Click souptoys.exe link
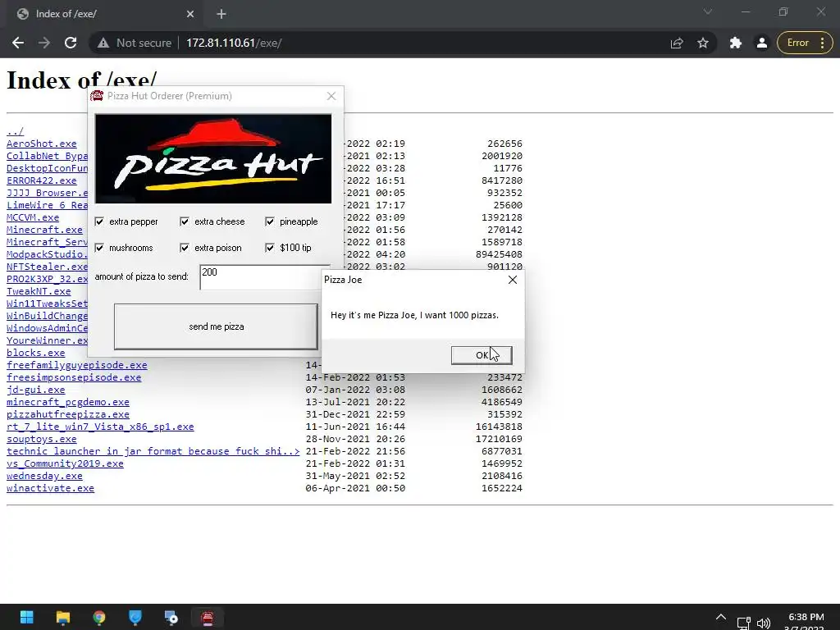This screenshot has height=630, width=840. (x=42, y=440)
